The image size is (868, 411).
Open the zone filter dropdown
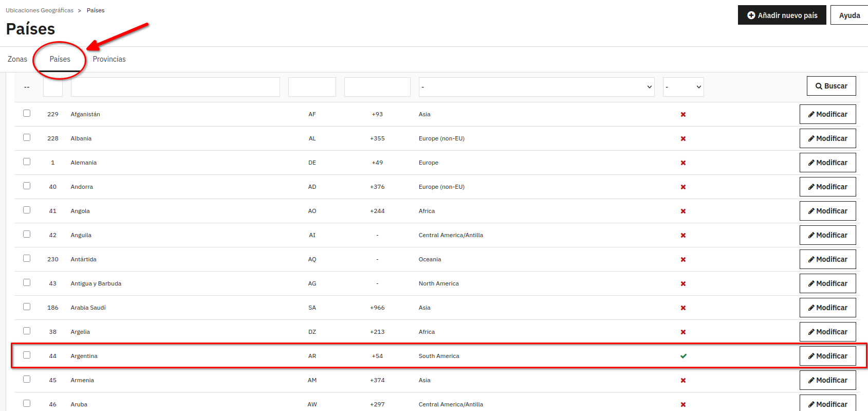536,87
